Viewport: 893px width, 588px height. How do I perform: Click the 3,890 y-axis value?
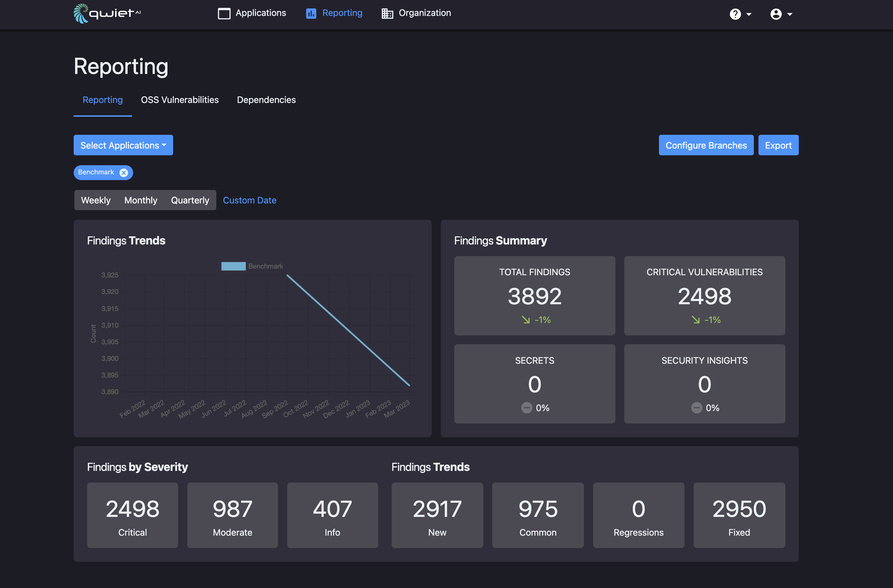pos(109,392)
